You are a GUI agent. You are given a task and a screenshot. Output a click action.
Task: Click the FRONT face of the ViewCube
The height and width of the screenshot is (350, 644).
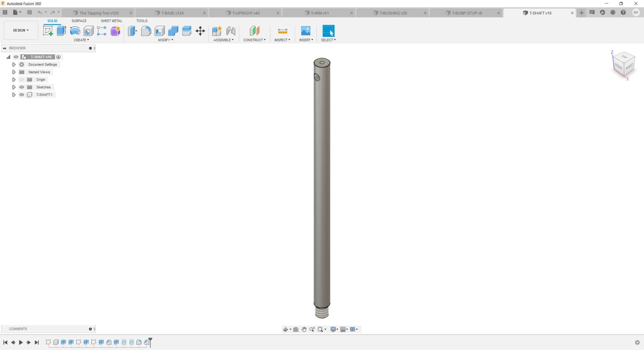point(619,66)
